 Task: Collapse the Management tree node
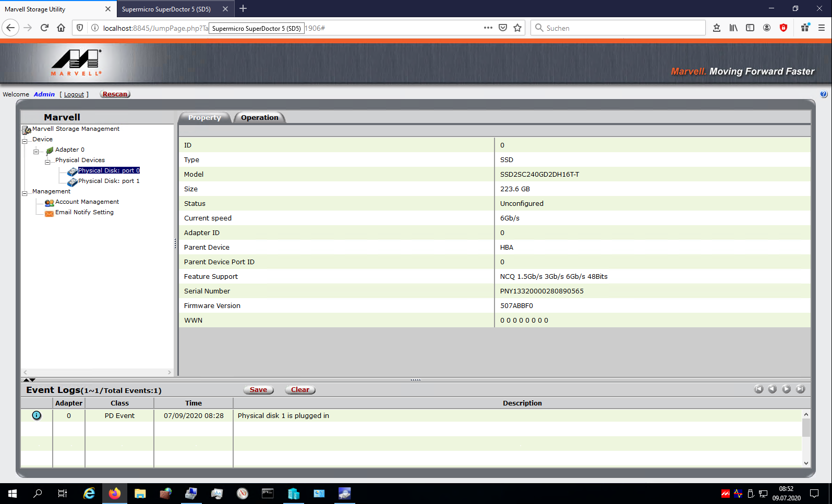25,193
